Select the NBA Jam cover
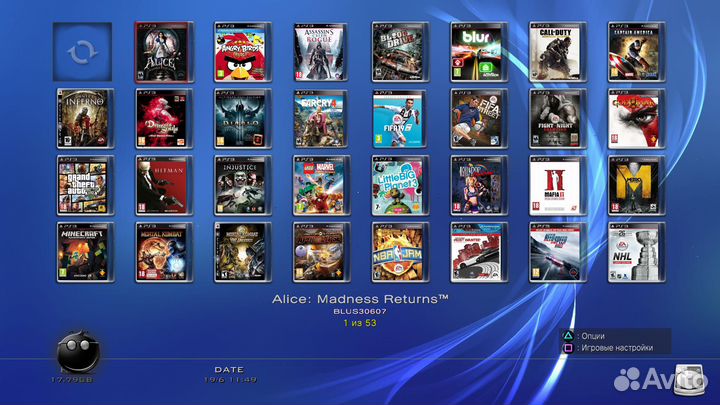Screen dimensions: 720x405 (x=400, y=252)
